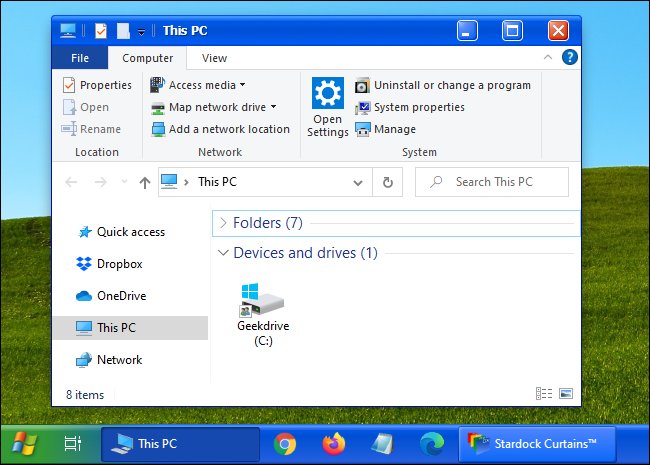
Task: Open the Access media dropdown
Action: click(198, 85)
